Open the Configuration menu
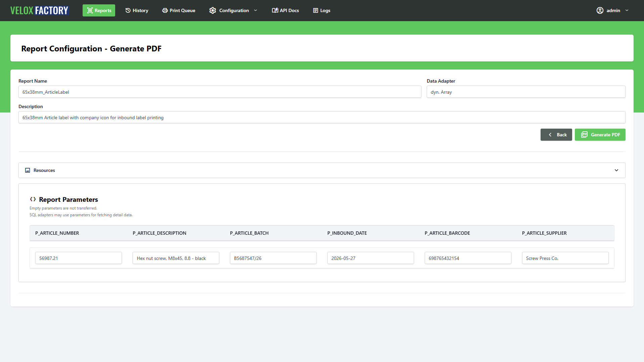Screen dimensions: 644x362 tap(233, 10)
